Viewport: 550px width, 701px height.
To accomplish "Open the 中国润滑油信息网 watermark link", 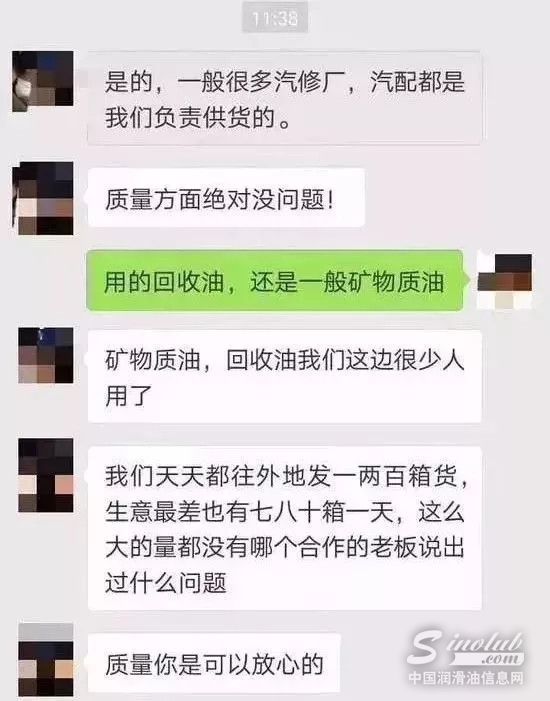I will pos(465,678).
